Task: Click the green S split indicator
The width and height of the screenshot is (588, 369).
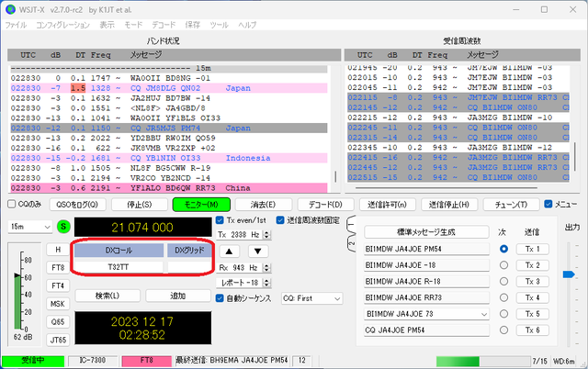Action: tap(63, 227)
